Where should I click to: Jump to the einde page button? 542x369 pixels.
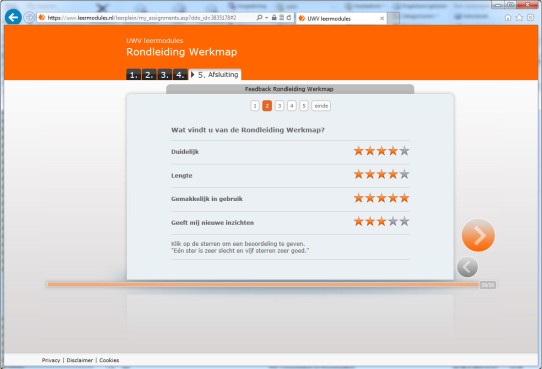click(321, 106)
